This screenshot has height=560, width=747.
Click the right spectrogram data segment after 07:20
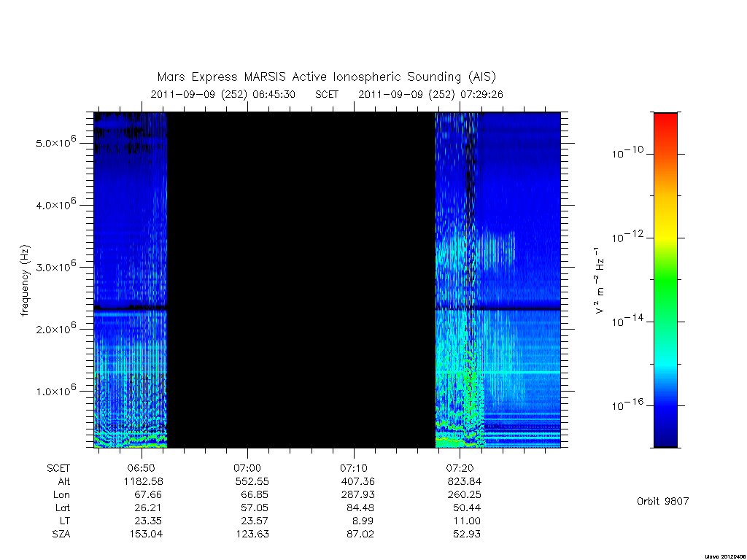coord(498,280)
